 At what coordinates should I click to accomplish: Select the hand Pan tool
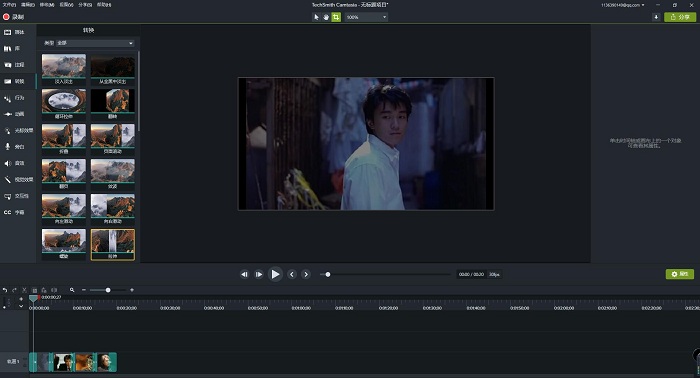pos(326,17)
